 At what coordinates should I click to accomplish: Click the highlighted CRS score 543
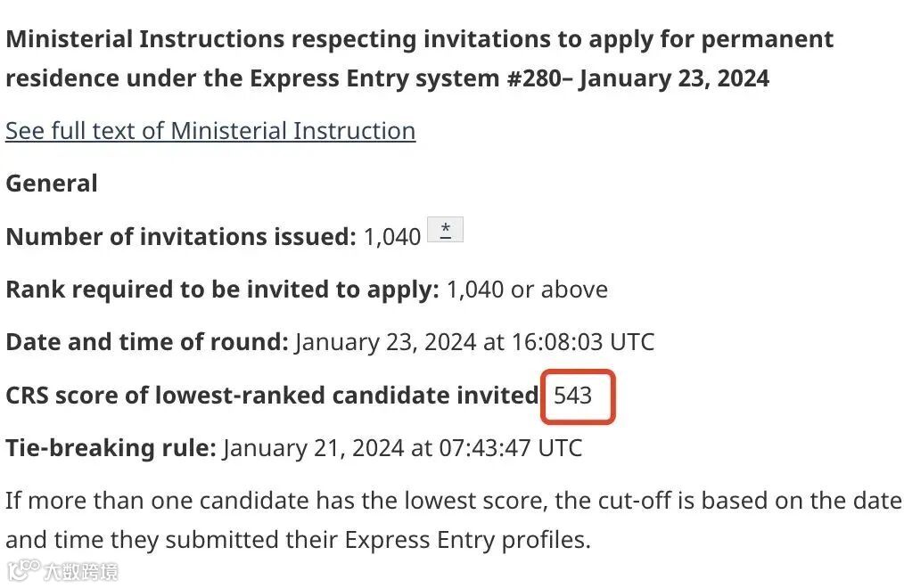[x=572, y=396]
